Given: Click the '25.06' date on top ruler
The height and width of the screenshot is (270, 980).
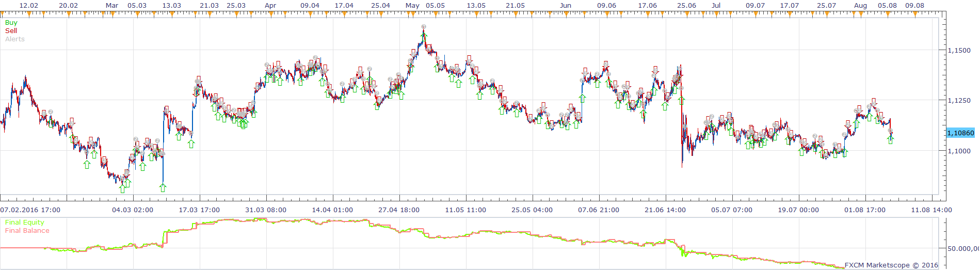Looking at the screenshot, I should click(x=686, y=5).
